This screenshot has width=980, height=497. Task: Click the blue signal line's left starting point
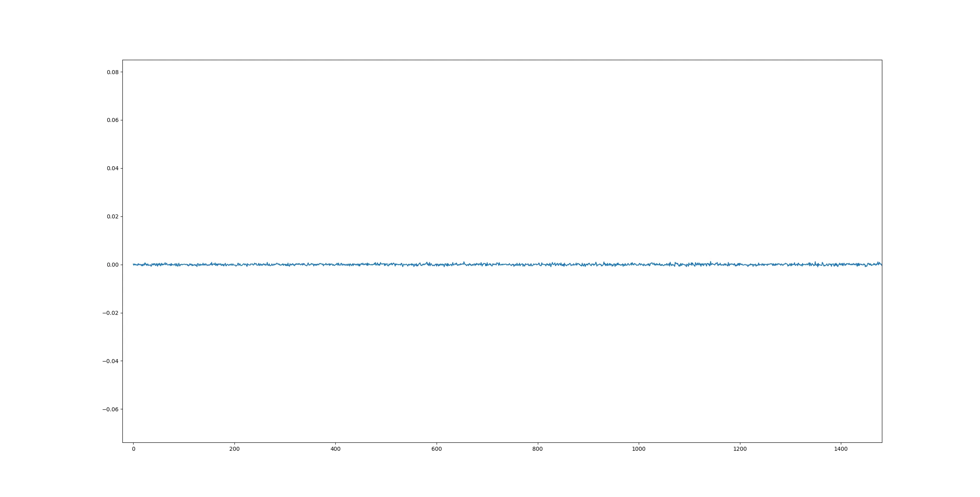(x=134, y=264)
